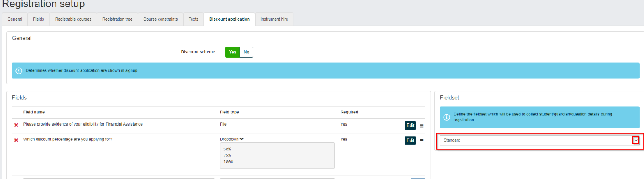Open the Standard fieldset dropdown
Screen dimensions: 644x179
click(x=539, y=140)
